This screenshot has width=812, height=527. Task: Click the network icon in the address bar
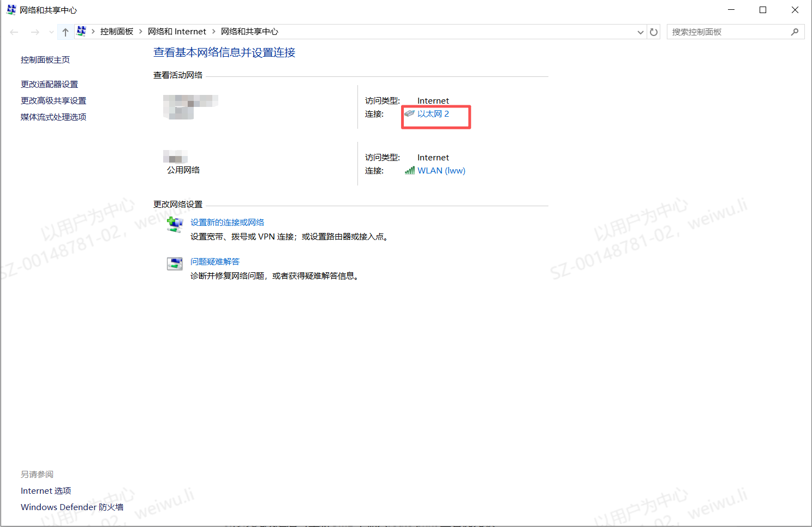click(81, 31)
